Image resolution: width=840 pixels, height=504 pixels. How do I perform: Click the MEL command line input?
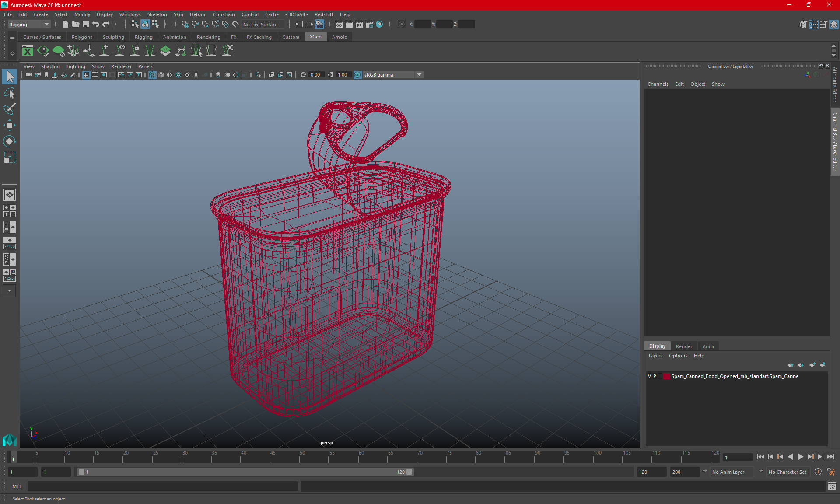click(x=163, y=486)
